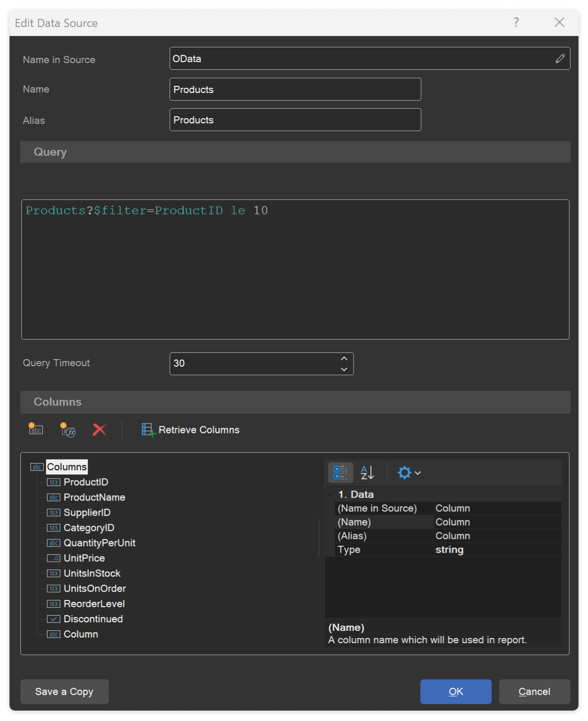Increase Query Timeout with the up arrow
Image resolution: width=588 pixels, height=721 pixels.
[344, 358]
